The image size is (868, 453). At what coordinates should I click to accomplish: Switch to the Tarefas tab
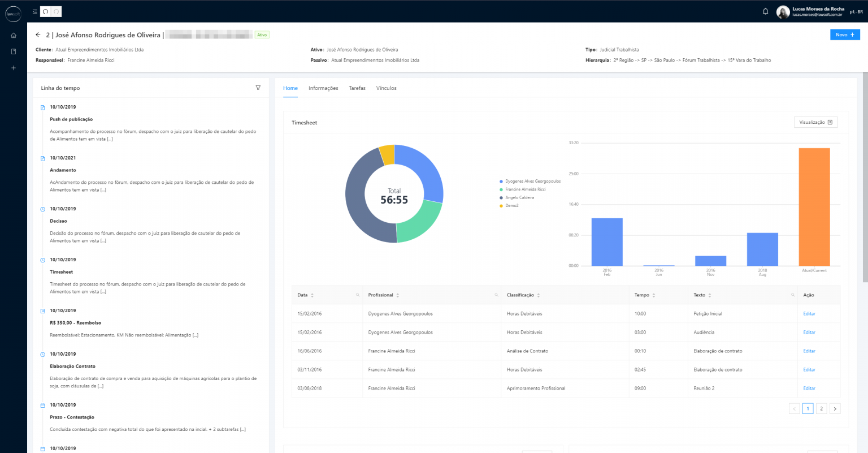coord(357,88)
